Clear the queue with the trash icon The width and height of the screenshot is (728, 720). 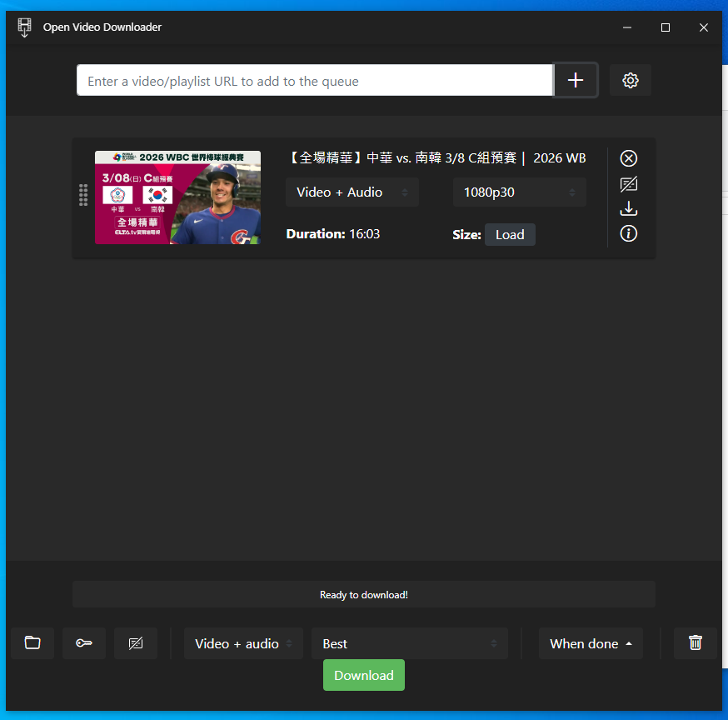pos(695,642)
